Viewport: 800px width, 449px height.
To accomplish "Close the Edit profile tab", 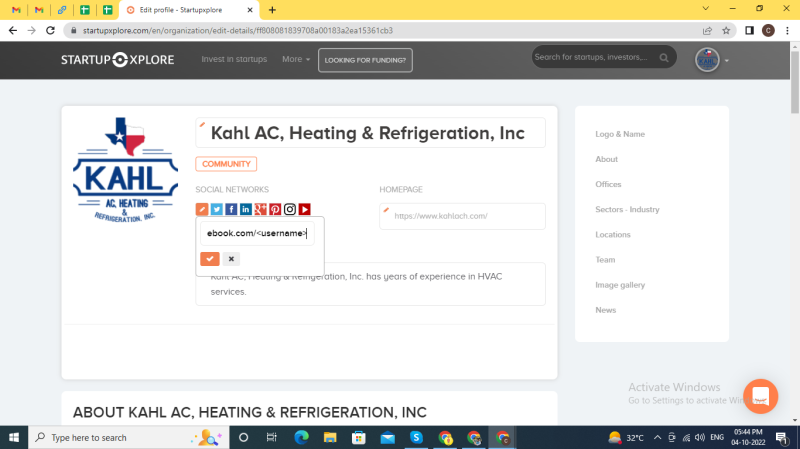I will 250,10.
